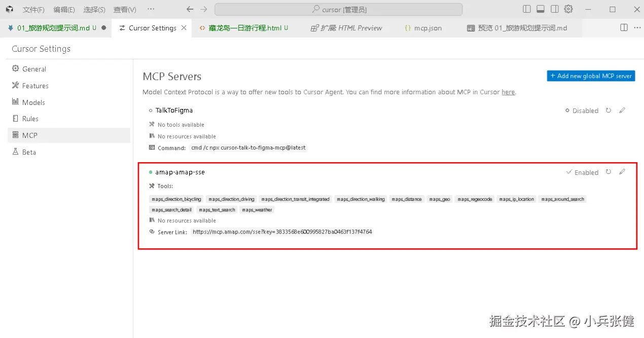Open editor more actions ellipsis
This screenshot has width=644, height=338.
click(637, 28)
